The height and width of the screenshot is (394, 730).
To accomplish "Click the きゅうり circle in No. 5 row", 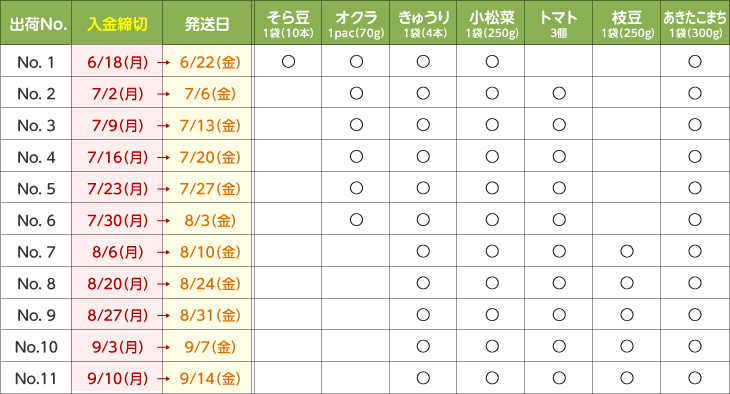I will point(423,188).
